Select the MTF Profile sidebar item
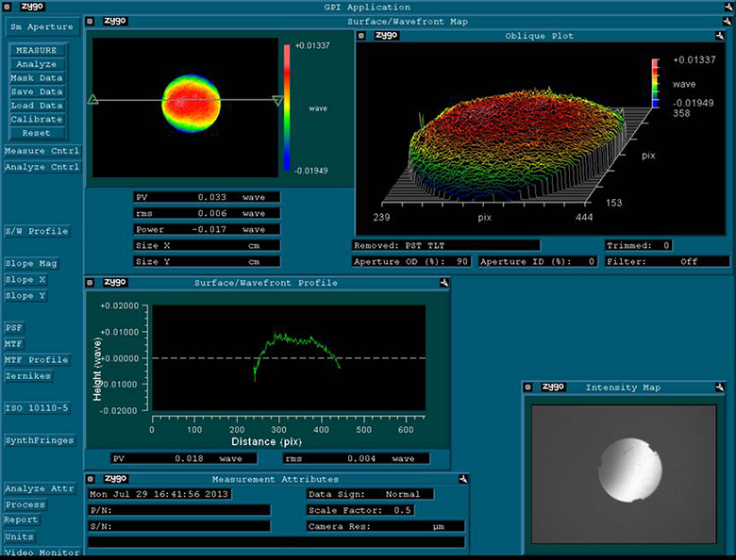Image resolution: width=736 pixels, height=560 pixels. [36, 360]
